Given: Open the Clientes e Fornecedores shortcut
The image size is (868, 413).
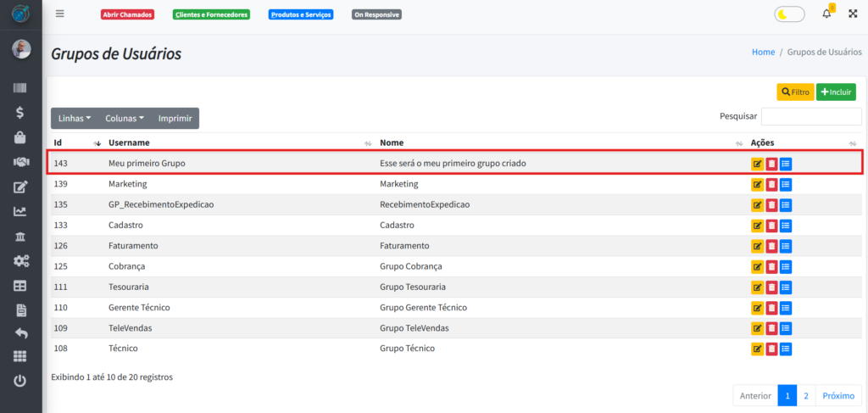Looking at the screenshot, I should (x=211, y=14).
